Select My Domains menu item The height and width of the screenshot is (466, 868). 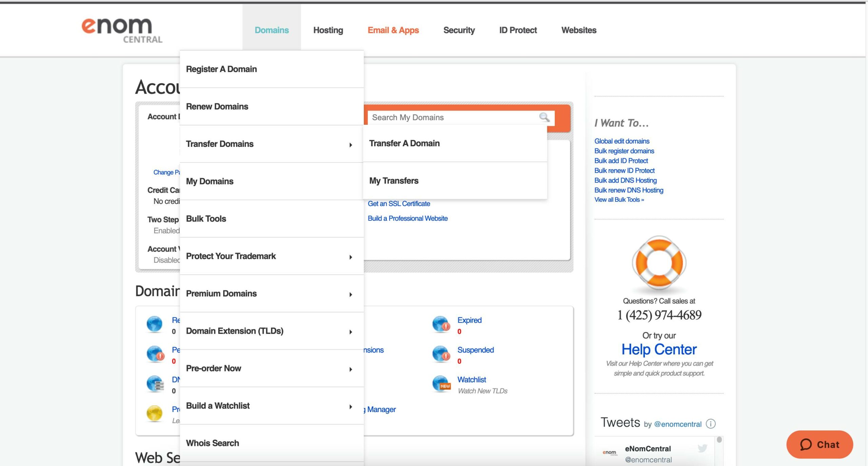pos(272,181)
